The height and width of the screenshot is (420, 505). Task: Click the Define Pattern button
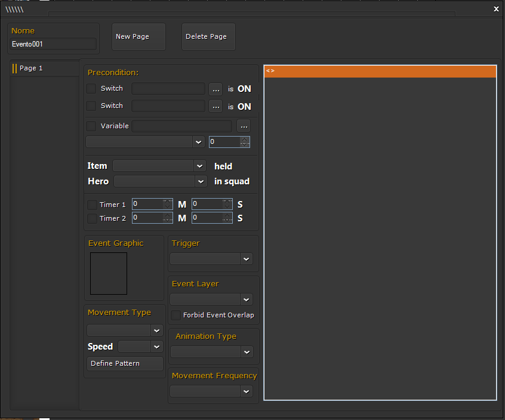tap(125, 364)
